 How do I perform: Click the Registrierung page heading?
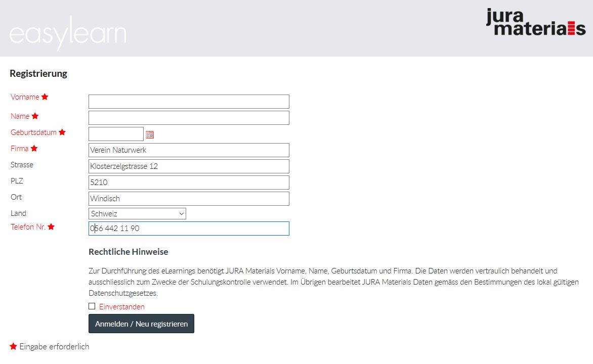38,74
